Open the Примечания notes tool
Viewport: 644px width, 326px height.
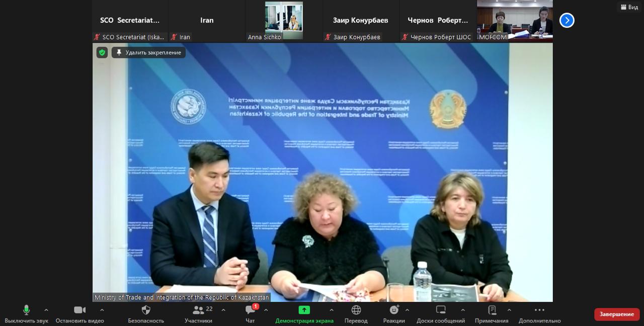[492, 314]
